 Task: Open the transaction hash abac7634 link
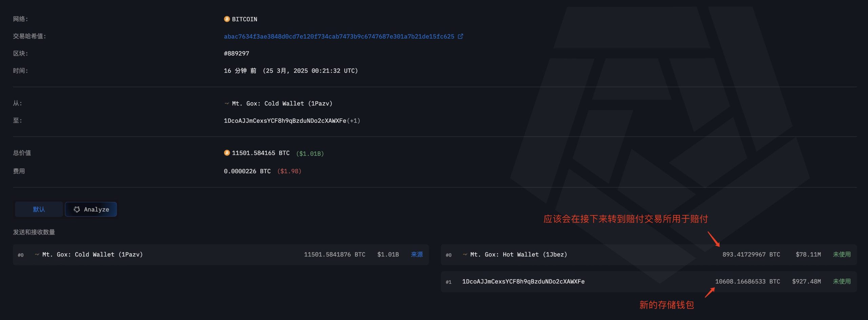click(339, 36)
